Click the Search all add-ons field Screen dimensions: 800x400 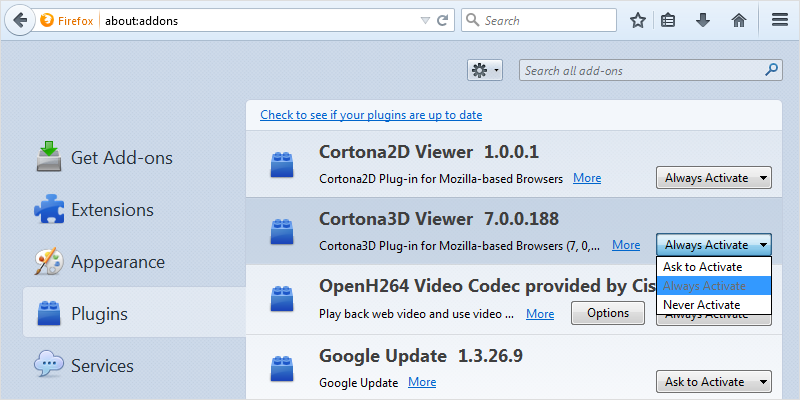(651, 70)
